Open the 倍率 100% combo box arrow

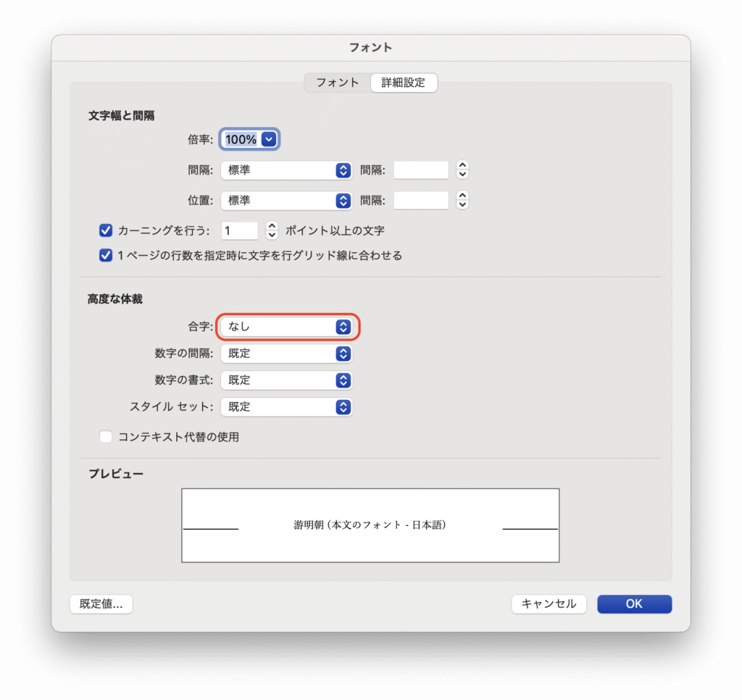269,140
